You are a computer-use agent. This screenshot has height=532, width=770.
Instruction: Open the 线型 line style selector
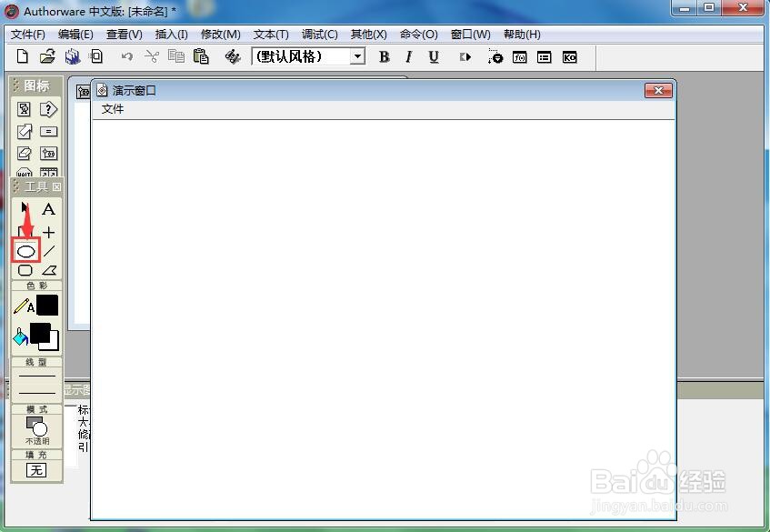[37, 384]
